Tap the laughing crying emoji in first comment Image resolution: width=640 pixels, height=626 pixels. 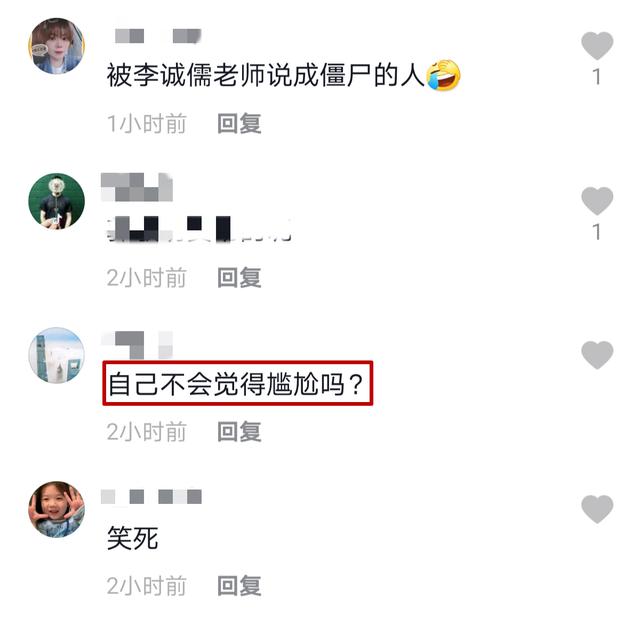click(x=443, y=75)
